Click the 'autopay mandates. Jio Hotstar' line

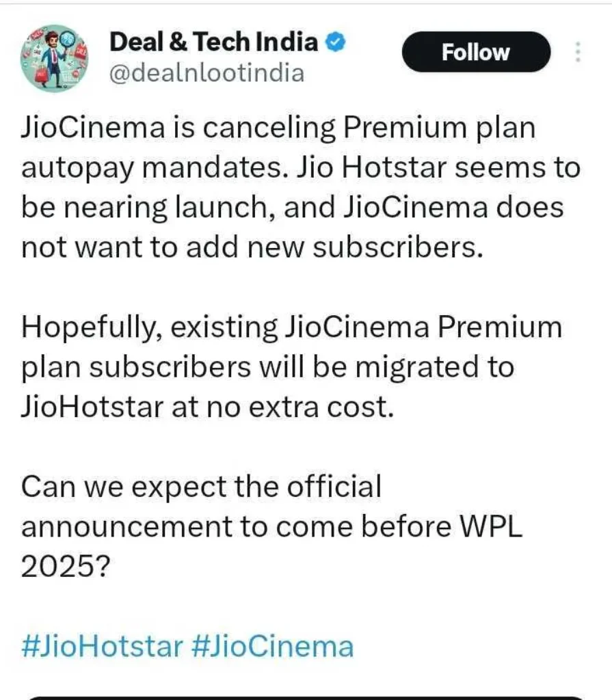301,169
